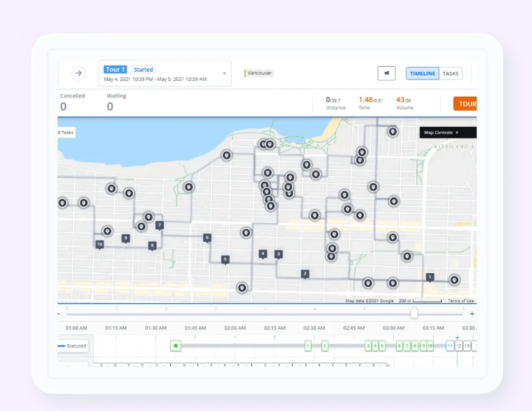
Task: Select stop marker 3 on map
Action: tap(279, 254)
